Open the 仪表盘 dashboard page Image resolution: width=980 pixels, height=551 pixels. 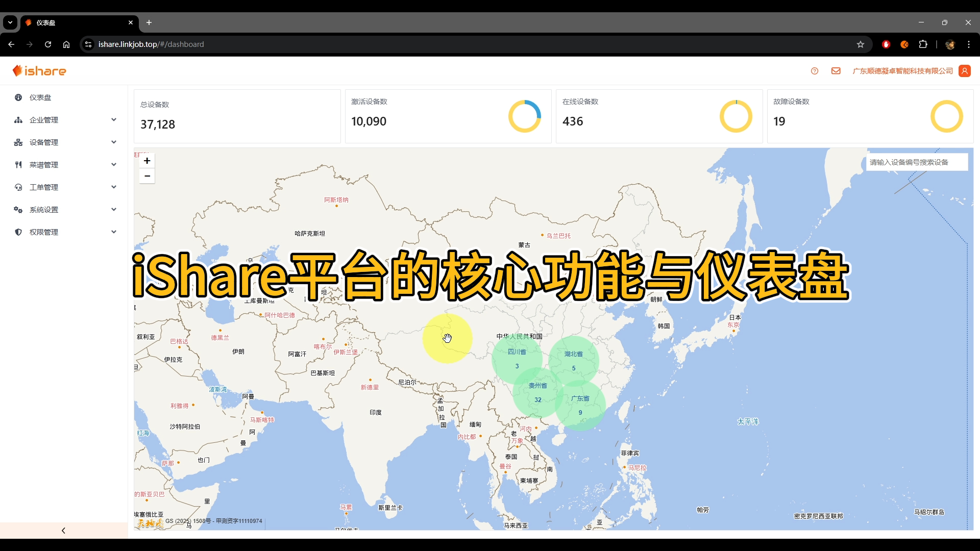40,97
